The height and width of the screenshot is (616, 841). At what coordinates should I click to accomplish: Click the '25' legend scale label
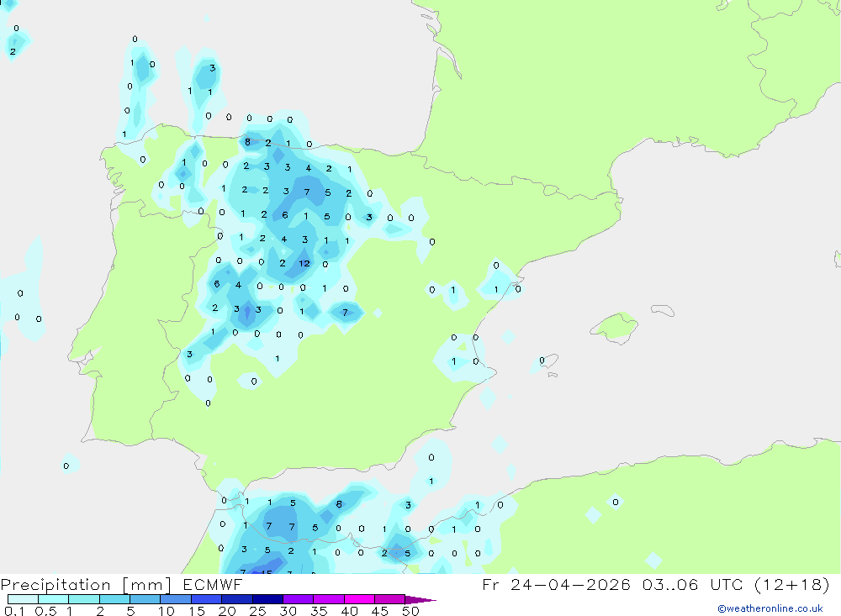point(257,611)
